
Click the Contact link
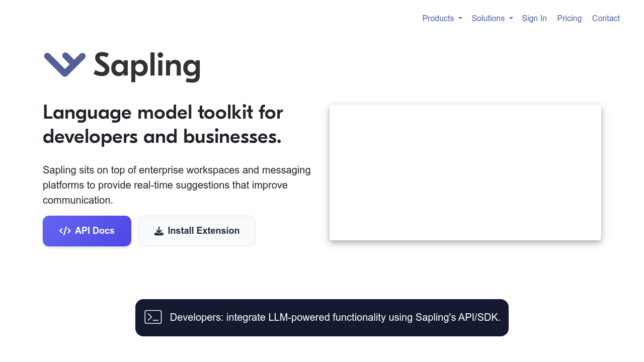(x=606, y=18)
